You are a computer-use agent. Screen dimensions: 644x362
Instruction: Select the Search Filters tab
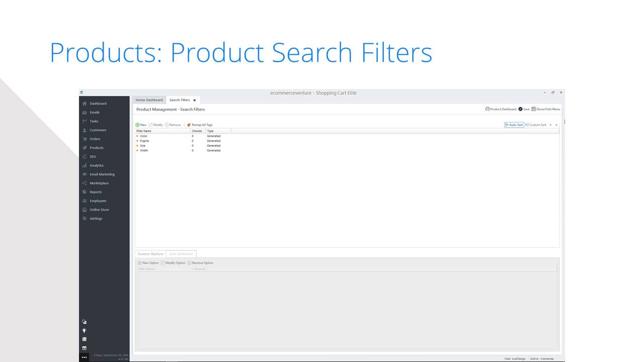[x=180, y=100]
